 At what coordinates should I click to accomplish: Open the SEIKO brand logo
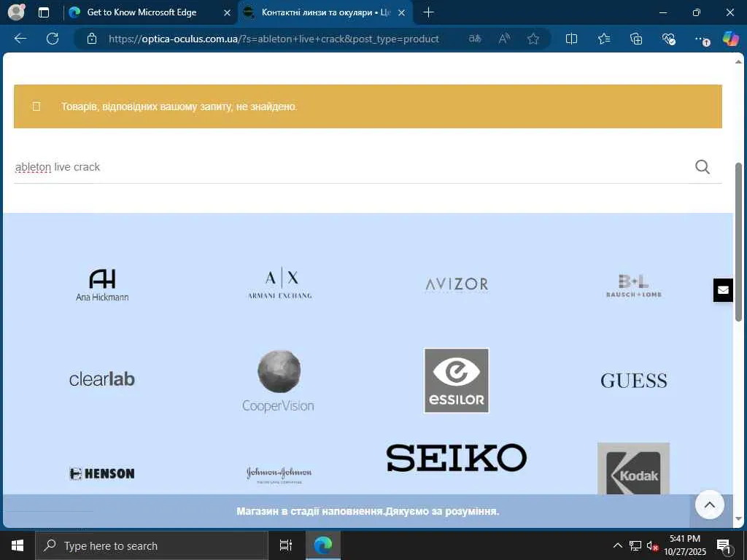[457, 458]
